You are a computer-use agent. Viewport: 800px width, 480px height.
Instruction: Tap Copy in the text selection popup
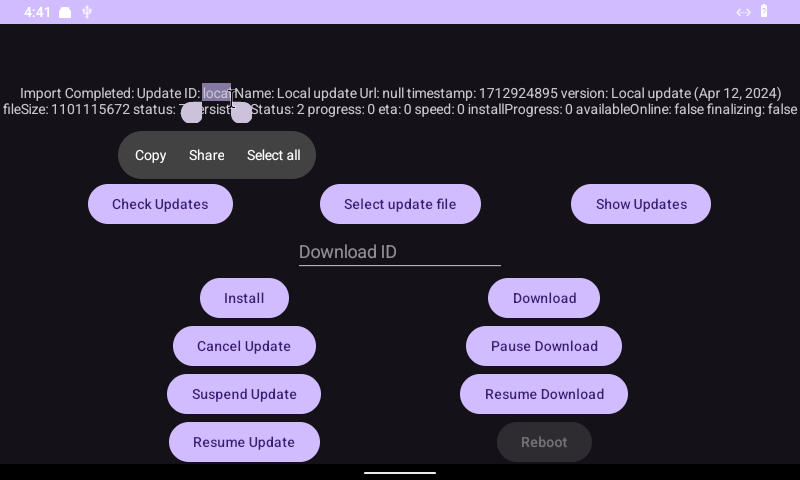coord(150,155)
